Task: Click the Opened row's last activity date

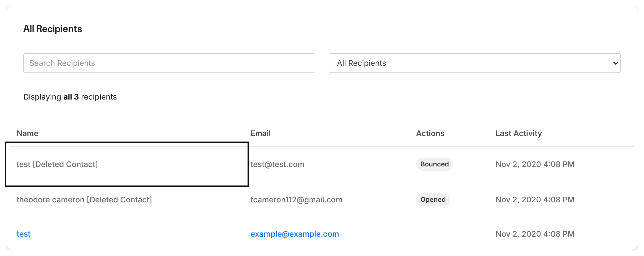Action: click(535, 200)
